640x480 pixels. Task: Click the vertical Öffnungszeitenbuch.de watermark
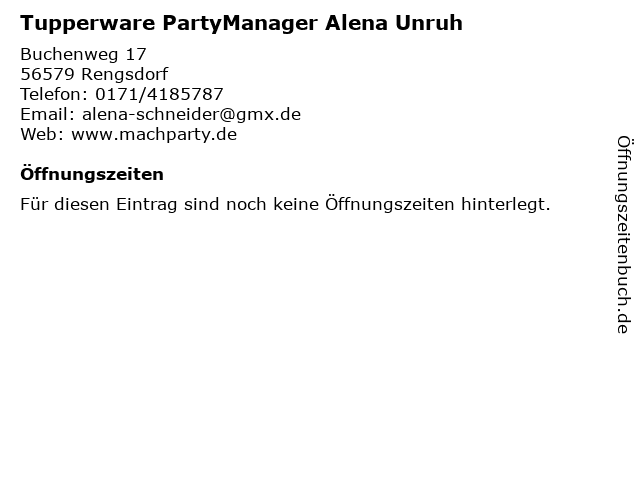point(623,235)
